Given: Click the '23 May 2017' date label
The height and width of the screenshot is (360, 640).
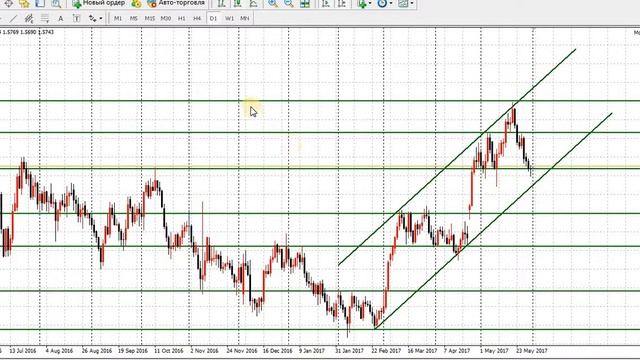Looking at the screenshot, I should click(x=531, y=351).
